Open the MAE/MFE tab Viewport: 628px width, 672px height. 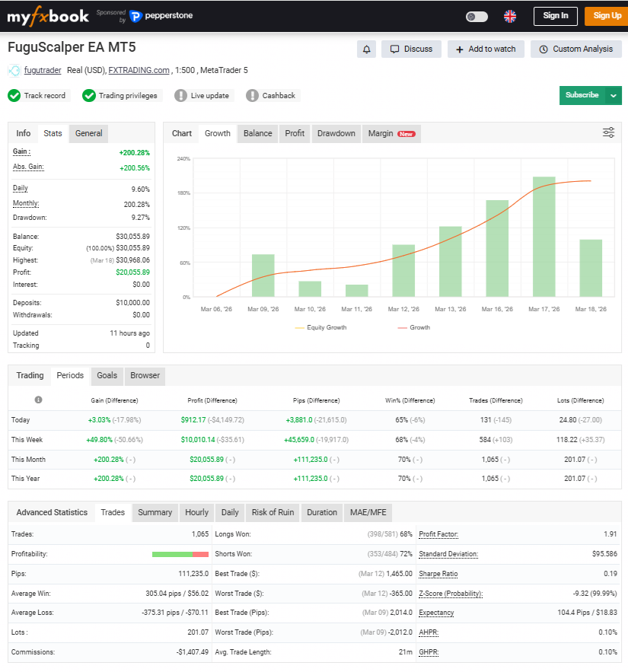coord(368,513)
